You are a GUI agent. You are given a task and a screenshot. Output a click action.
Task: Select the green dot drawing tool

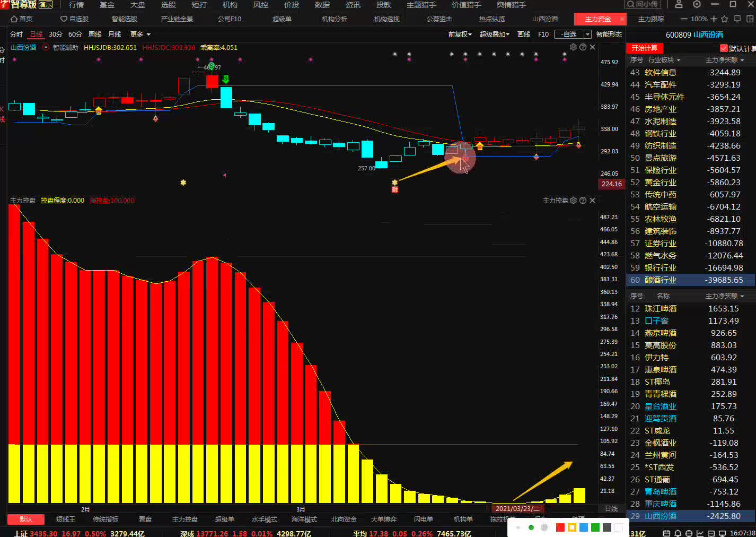[531, 527]
